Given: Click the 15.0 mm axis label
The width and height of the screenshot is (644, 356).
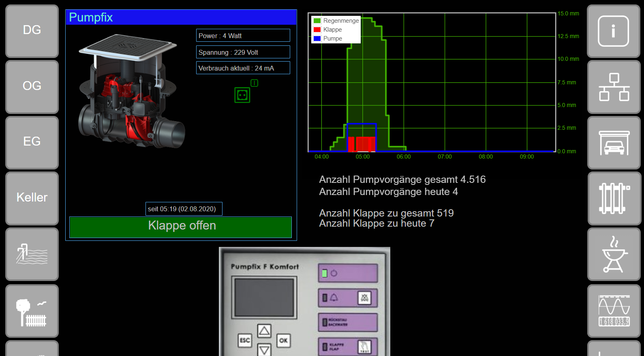Looking at the screenshot, I should point(568,13).
